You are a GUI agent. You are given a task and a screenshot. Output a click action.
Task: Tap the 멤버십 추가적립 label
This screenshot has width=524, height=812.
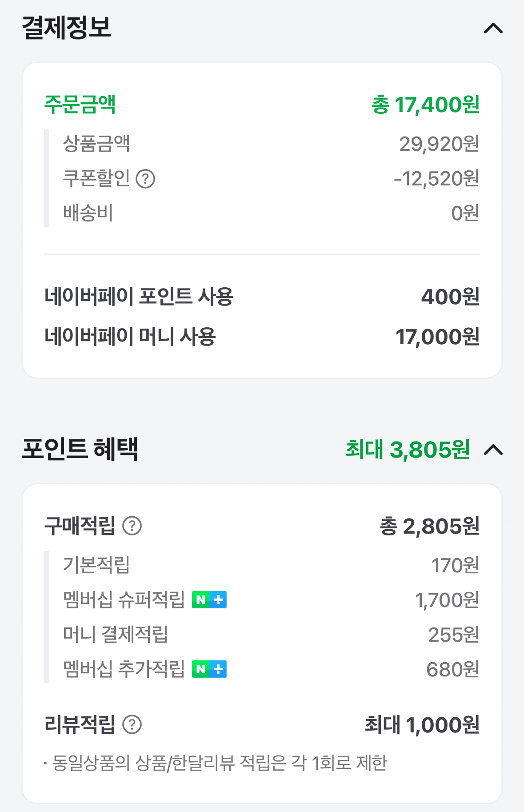[124, 669]
